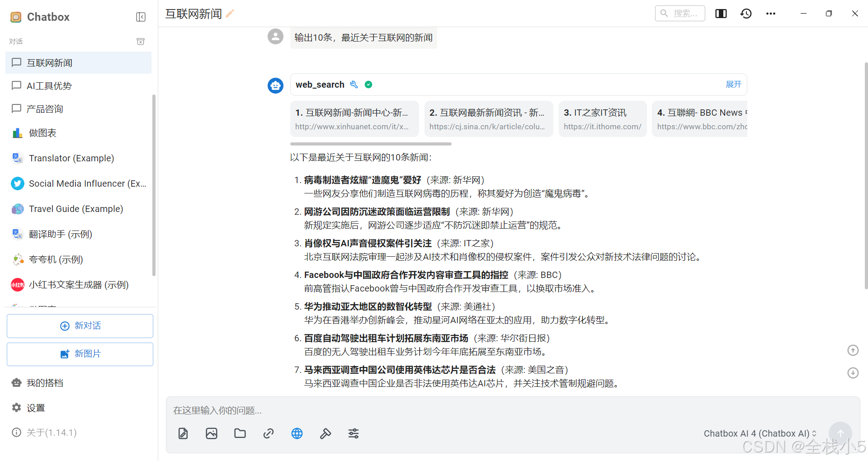Screen dimensions: 868x461
Task: Open model selector Chatbox AI 4
Action: [760, 433]
